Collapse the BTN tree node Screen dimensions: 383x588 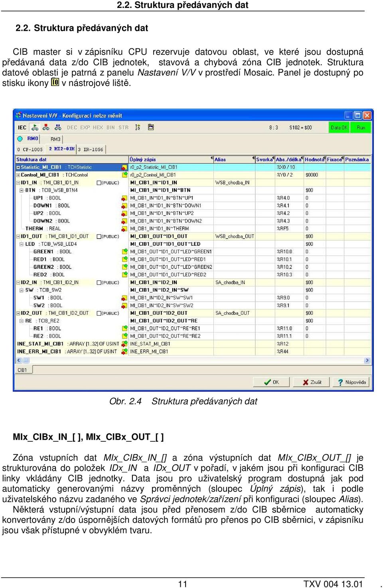tap(22, 191)
